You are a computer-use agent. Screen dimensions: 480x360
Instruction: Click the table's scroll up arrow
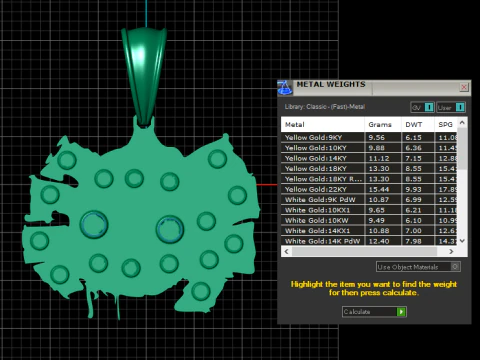coord(462,123)
